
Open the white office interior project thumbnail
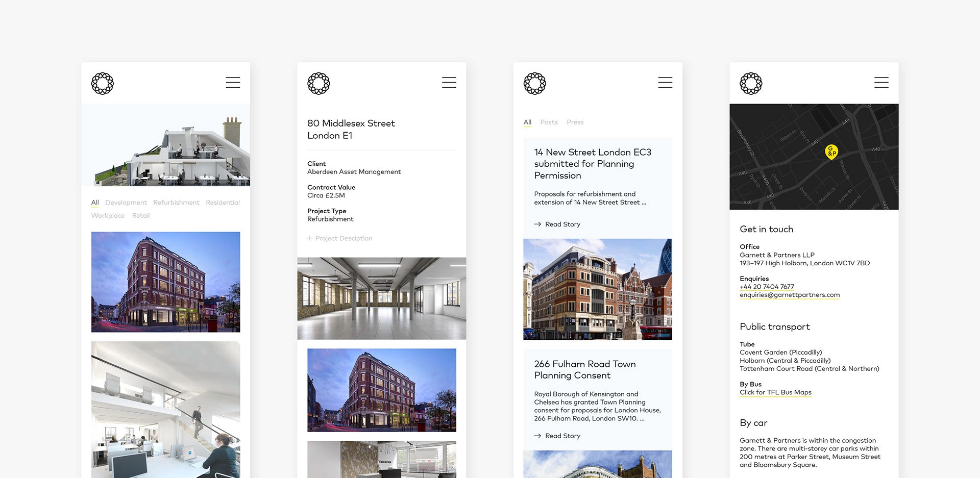[x=166, y=410]
